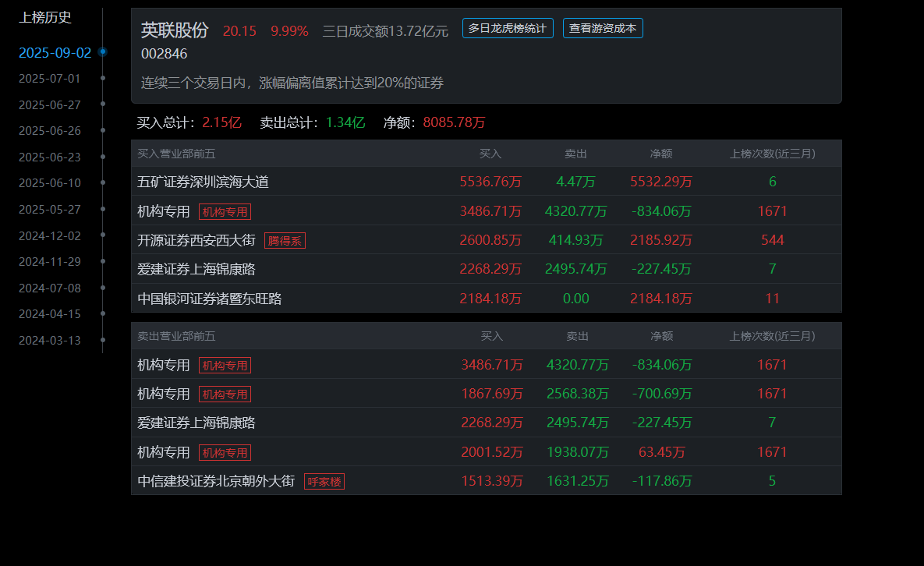Select history date 2024-07-08
Screen dimensions: 924x566
[x=49, y=288]
